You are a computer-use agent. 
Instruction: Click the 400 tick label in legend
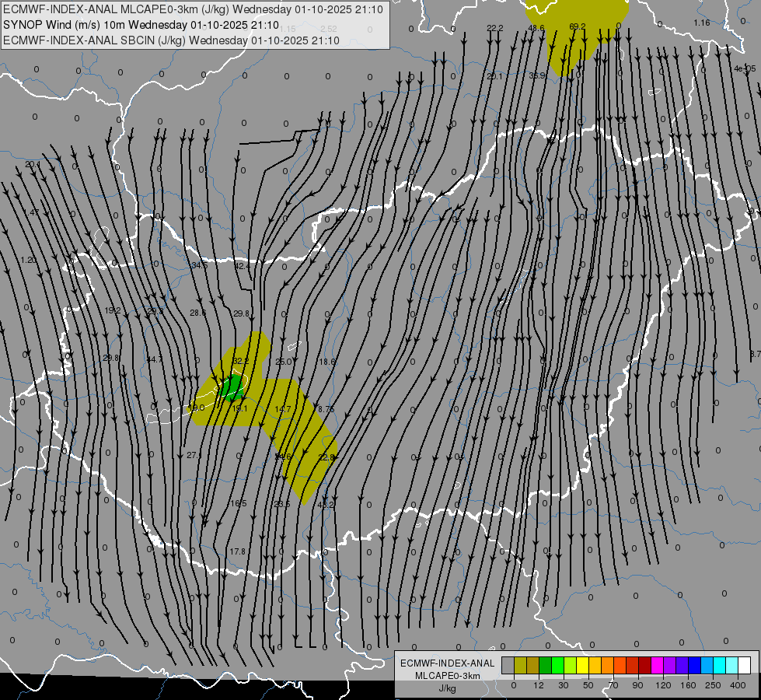point(738,685)
